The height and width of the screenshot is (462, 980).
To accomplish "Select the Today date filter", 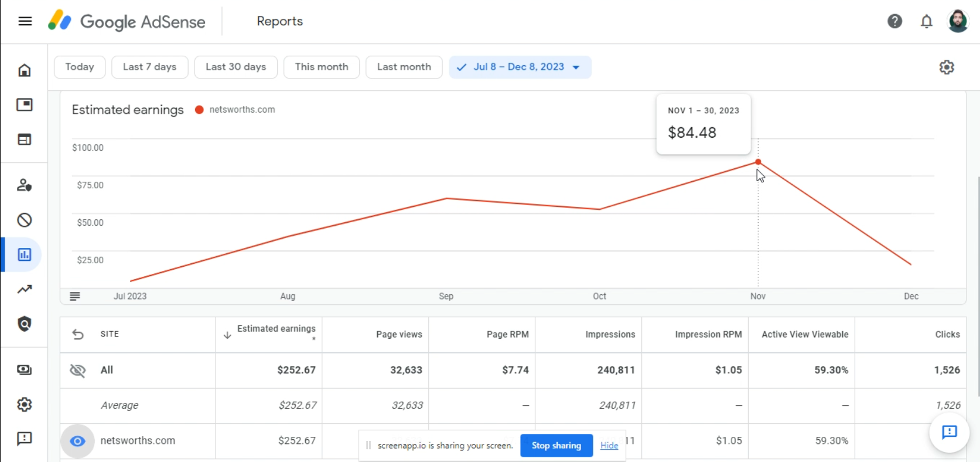I will 80,67.
